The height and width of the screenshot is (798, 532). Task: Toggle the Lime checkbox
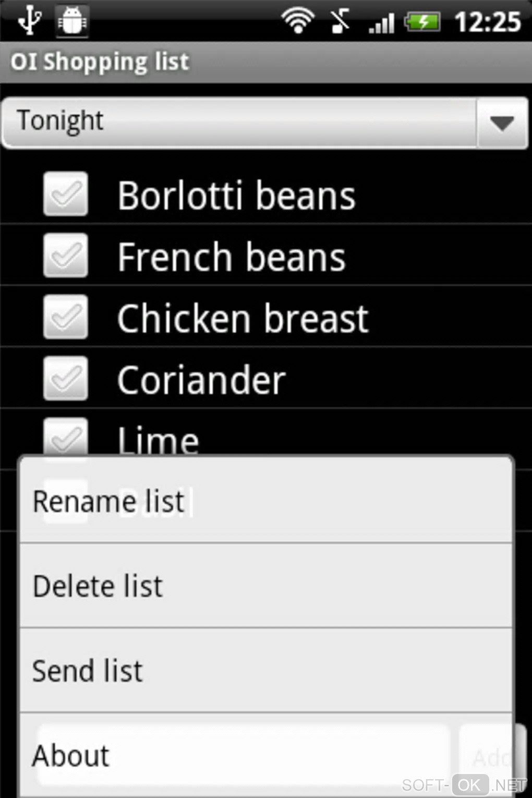click(x=66, y=436)
